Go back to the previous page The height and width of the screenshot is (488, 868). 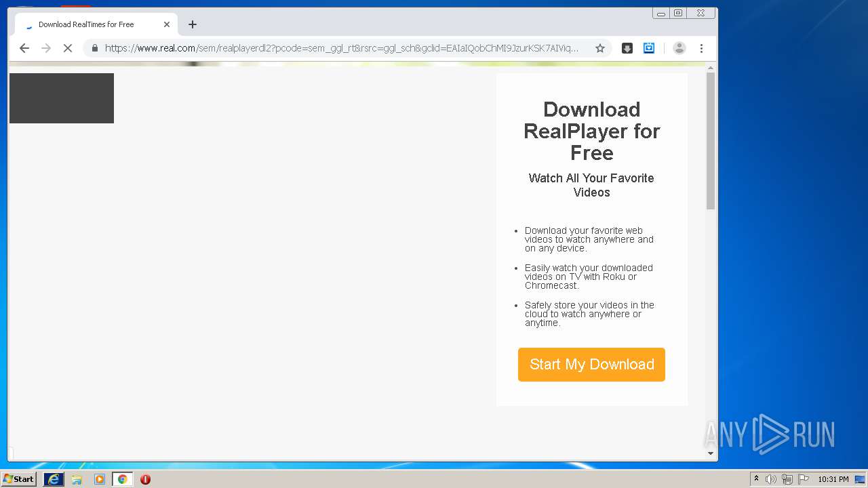tap(24, 48)
